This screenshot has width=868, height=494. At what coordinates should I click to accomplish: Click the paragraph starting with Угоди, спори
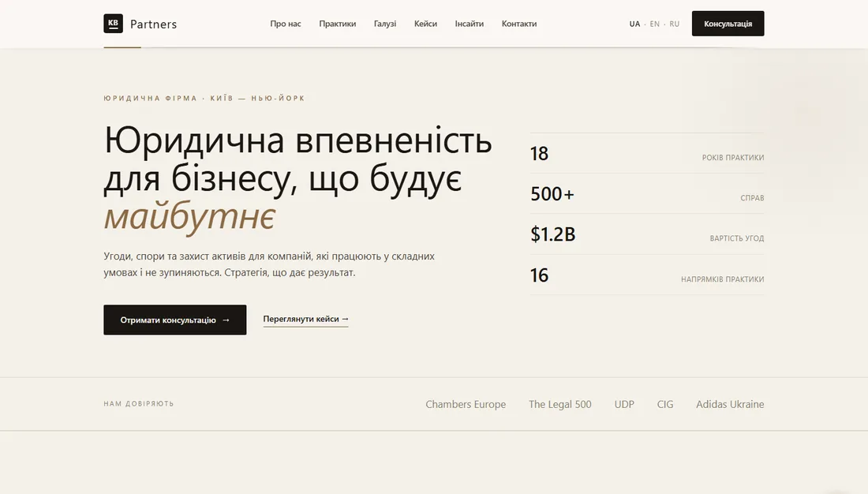269,264
